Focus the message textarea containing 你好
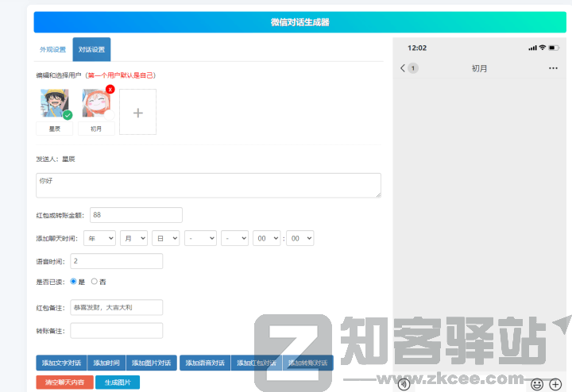Image resolution: width=572 pixels, height=392 pixels. (x=208, y=186)
